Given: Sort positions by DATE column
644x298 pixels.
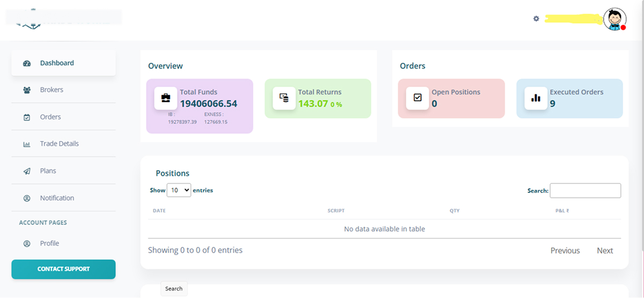Looking at the screenshot, I should (159, 211).
